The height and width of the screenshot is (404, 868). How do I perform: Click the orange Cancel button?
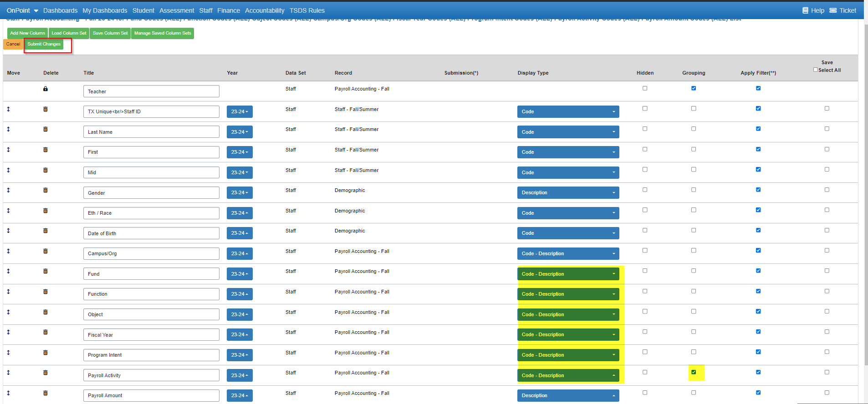(13, 44)
